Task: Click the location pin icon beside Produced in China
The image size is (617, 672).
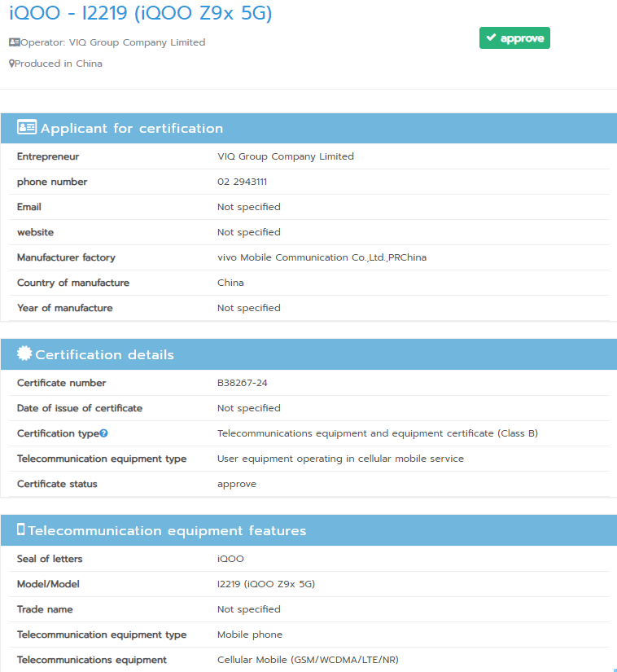Action: (11, 64)
